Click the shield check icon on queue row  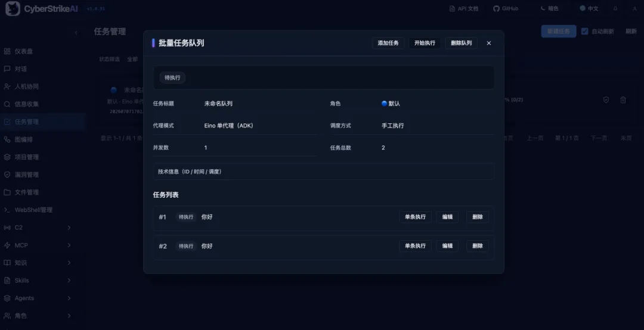coord(606,99)
